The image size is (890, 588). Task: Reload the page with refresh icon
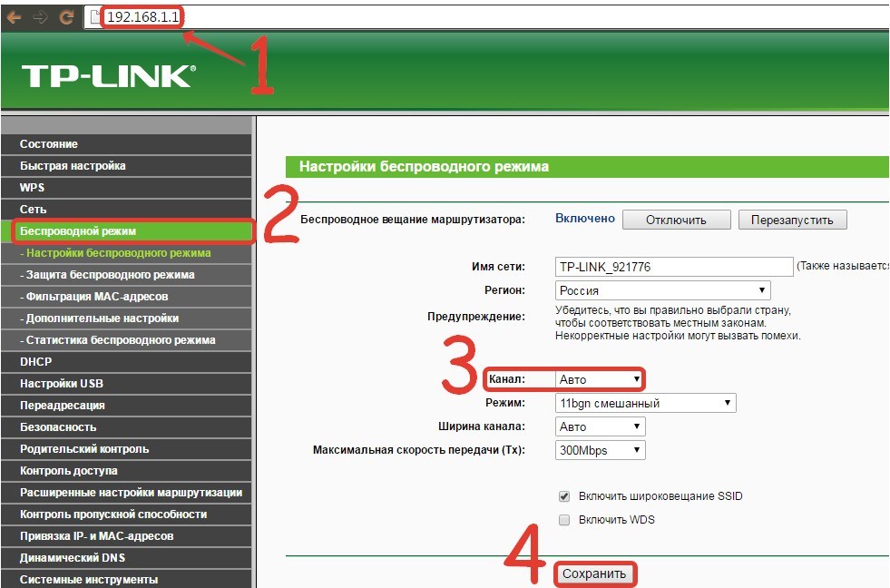[66, 17]
